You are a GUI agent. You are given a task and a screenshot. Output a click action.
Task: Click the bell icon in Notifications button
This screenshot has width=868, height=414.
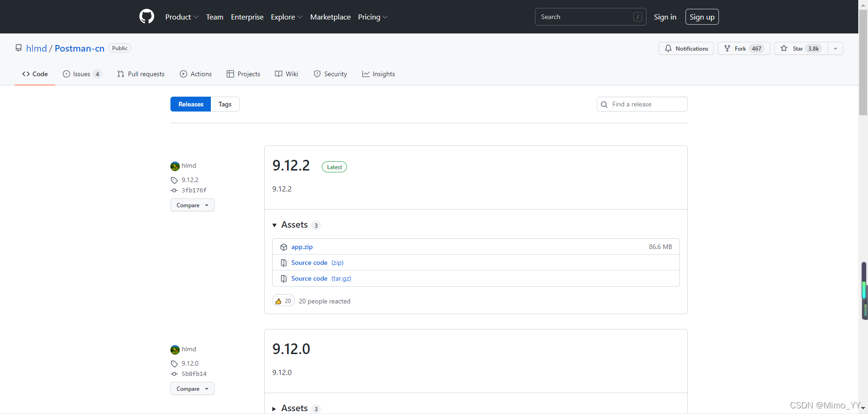[668, 48]
